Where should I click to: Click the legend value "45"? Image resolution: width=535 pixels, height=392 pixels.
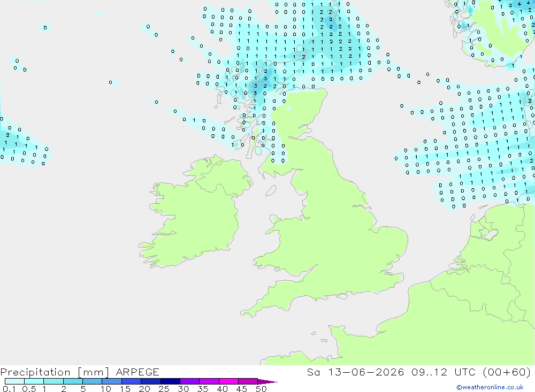pyautogui.click(x=242, y=389)
